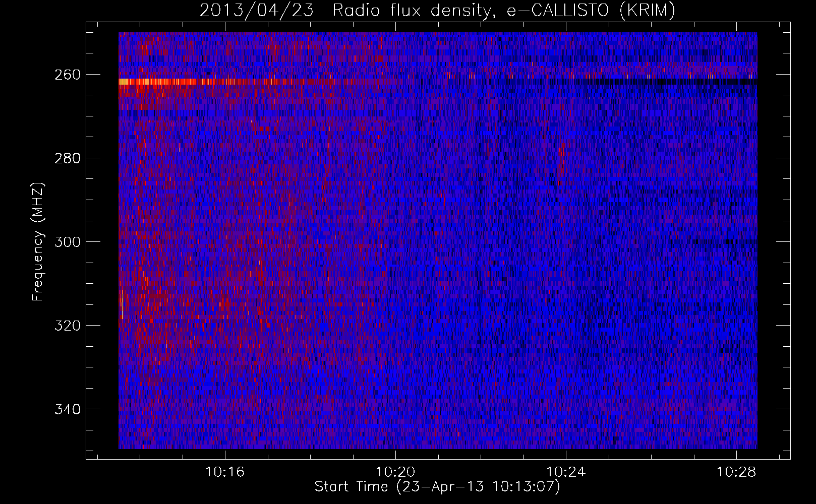Click the 10:20 time tick label
816x504 pixels.
(x=396, y=472)
